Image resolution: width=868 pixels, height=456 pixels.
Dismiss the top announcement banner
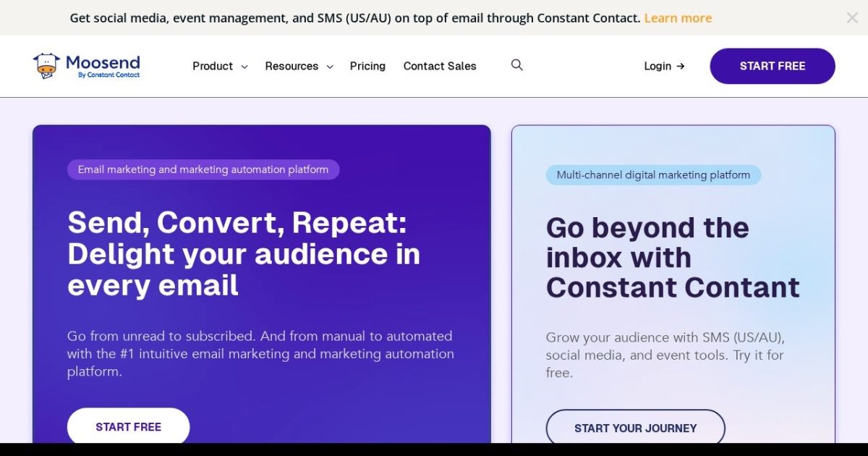coord(852,18)
